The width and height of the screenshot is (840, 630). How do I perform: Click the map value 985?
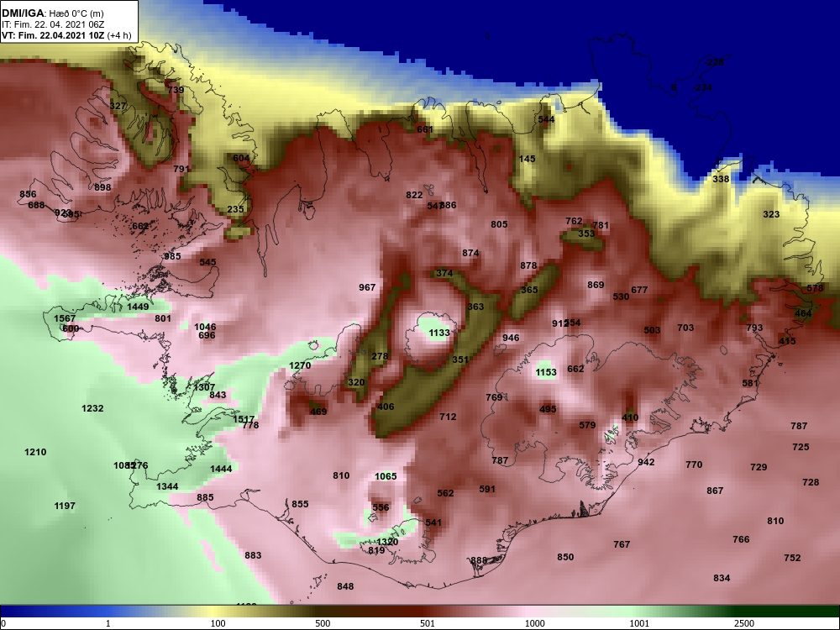[172, 256]
